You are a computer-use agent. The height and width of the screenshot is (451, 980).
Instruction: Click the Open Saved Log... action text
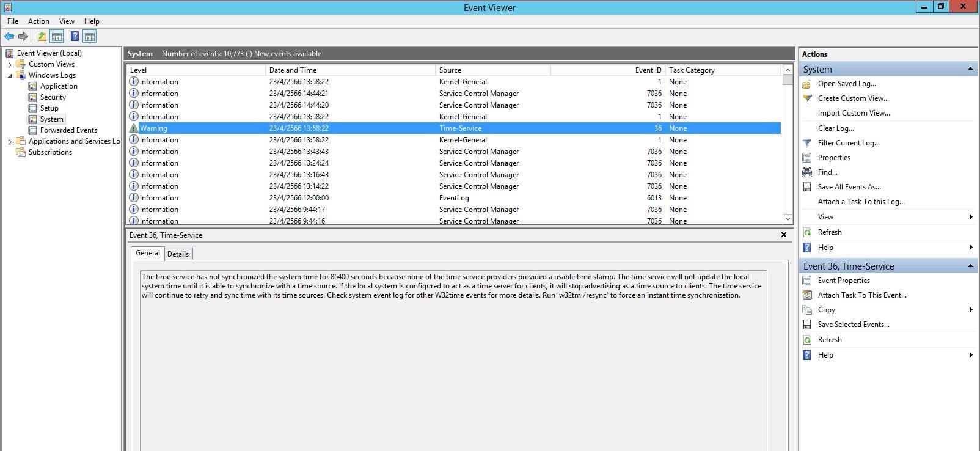tap(847, 84)
